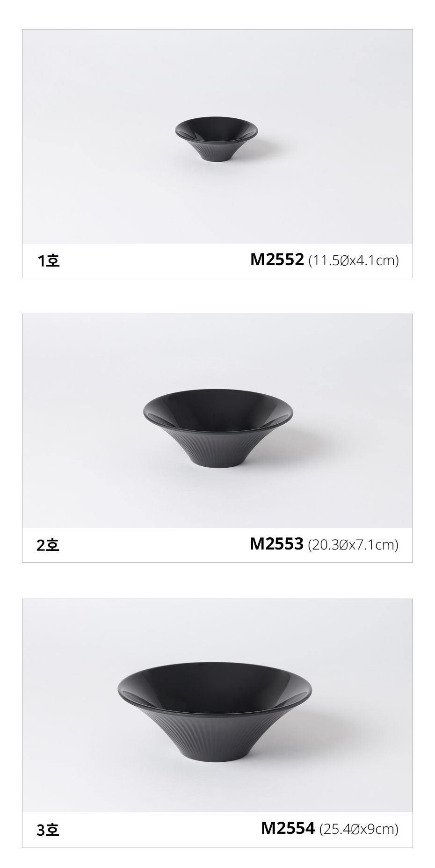Click the 11.5Øx4.1cm dimension text

(354, 260)
